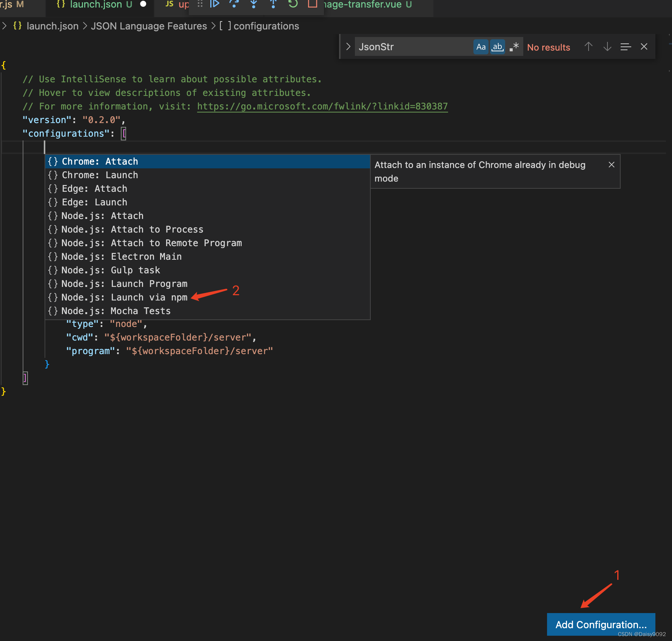This screenshot has height=641, width=672.
Task: Open the Find in Selection filter icon
Action: click(626, 46)
